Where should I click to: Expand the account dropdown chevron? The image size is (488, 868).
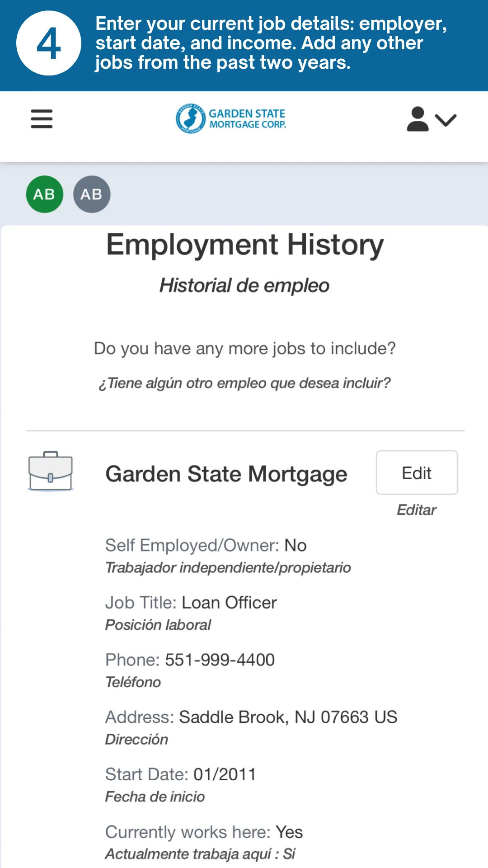coord(446,120)
